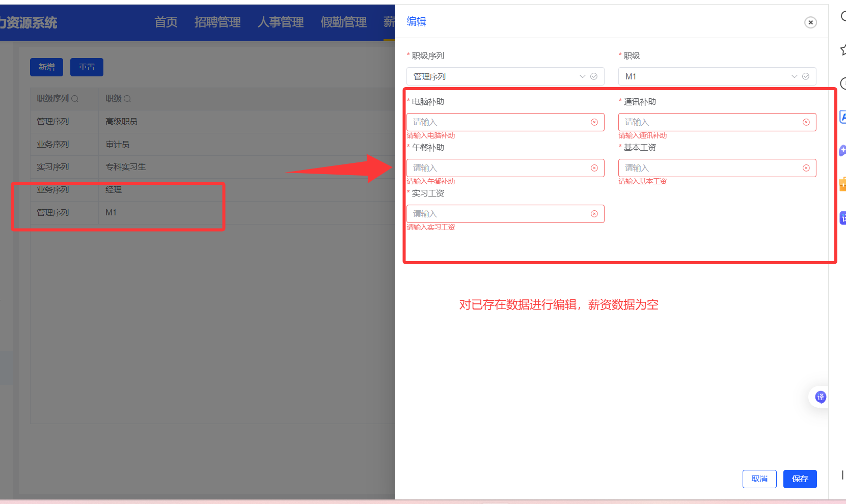Click the 请输入基本工资 error message
Image resolution: width=846 pixels, height=504 pixels.
643,182
